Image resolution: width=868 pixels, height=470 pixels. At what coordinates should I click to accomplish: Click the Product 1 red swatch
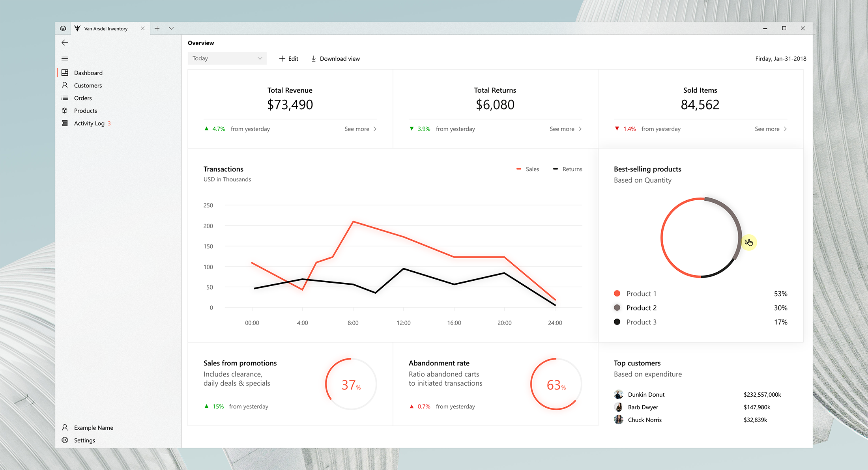[617, 293]
